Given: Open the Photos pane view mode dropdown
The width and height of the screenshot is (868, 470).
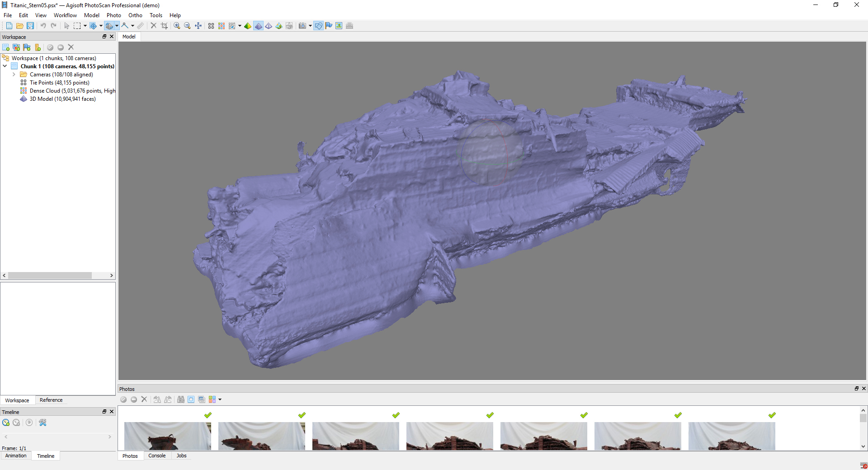Looking at the screenshot, I should coord(220,399).
